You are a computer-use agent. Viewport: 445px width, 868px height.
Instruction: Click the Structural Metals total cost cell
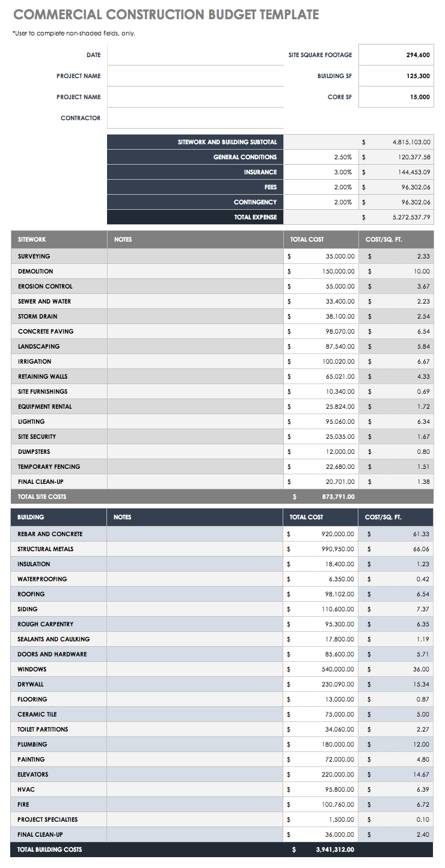pos(321,549)
